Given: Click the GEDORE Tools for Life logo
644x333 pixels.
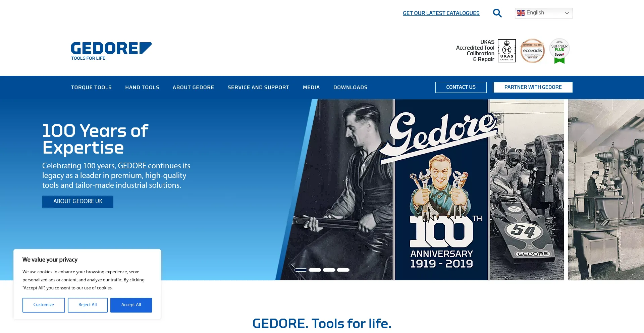Looking at the screenshot, I should pos(111,51).
